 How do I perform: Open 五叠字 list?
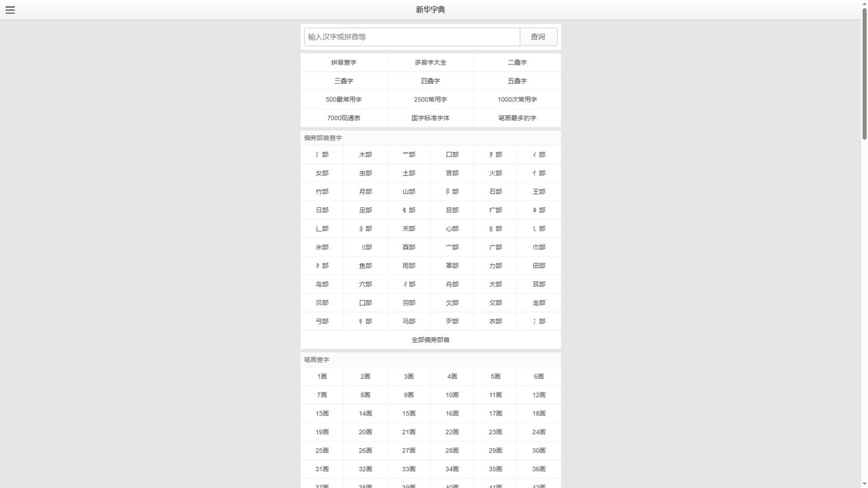pos(517,81)
